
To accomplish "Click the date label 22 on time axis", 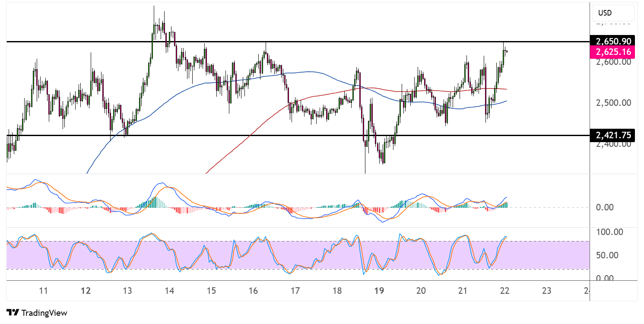I will [x=504, y=291].
